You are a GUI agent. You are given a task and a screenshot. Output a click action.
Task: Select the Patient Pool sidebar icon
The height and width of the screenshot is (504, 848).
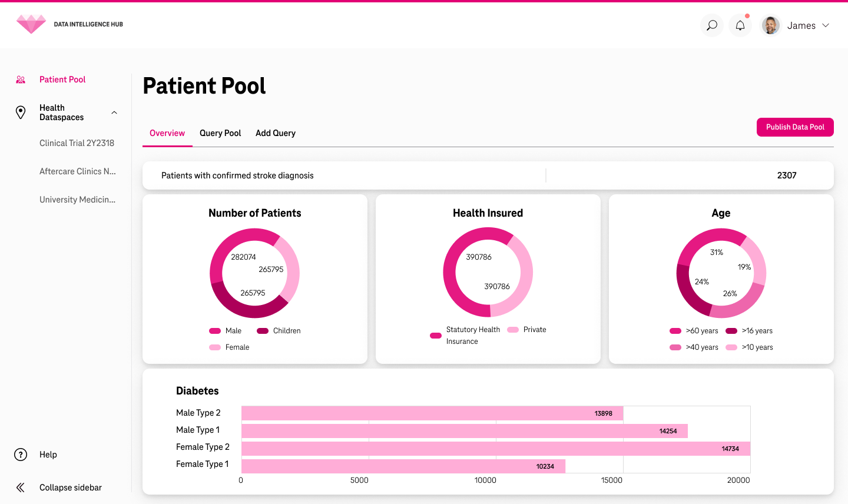point(19,79)
